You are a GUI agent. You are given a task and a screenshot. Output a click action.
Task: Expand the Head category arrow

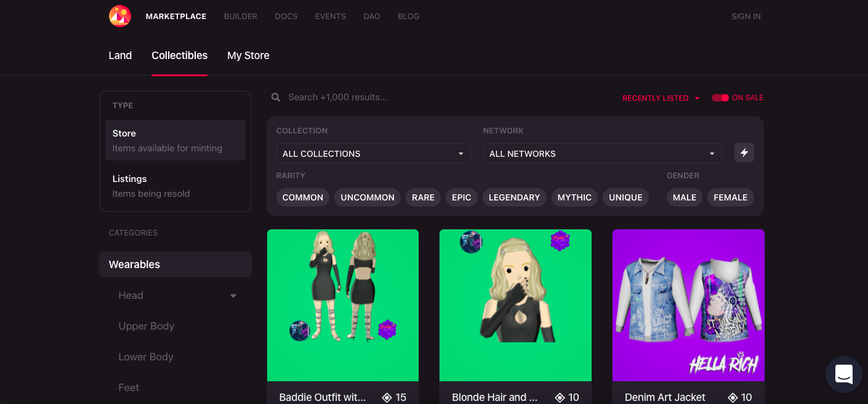tap(233, 296)
